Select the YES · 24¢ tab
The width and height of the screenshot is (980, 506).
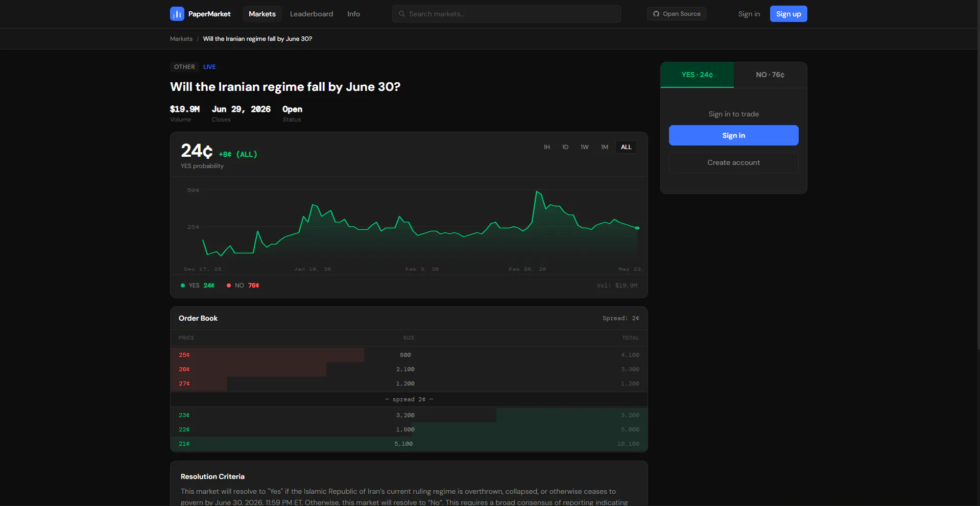[x=697, y=75]
